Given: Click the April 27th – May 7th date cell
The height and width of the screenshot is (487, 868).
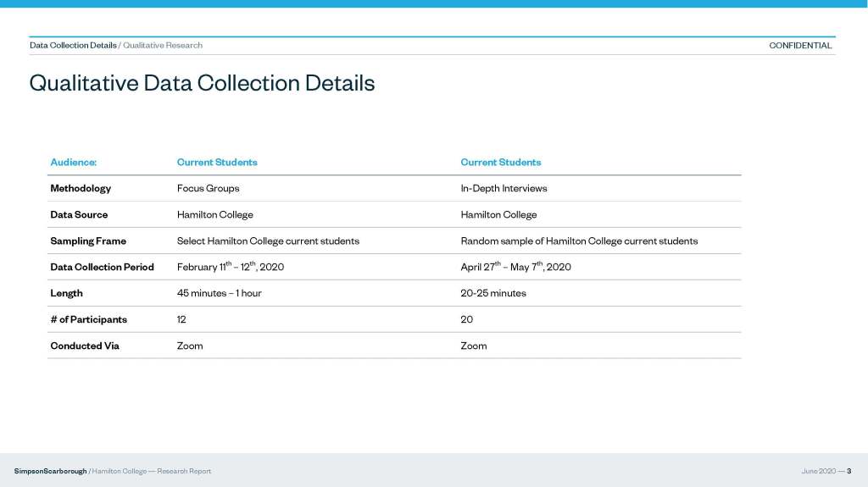Looking at the screenshot, I should (x=515, y=267).
